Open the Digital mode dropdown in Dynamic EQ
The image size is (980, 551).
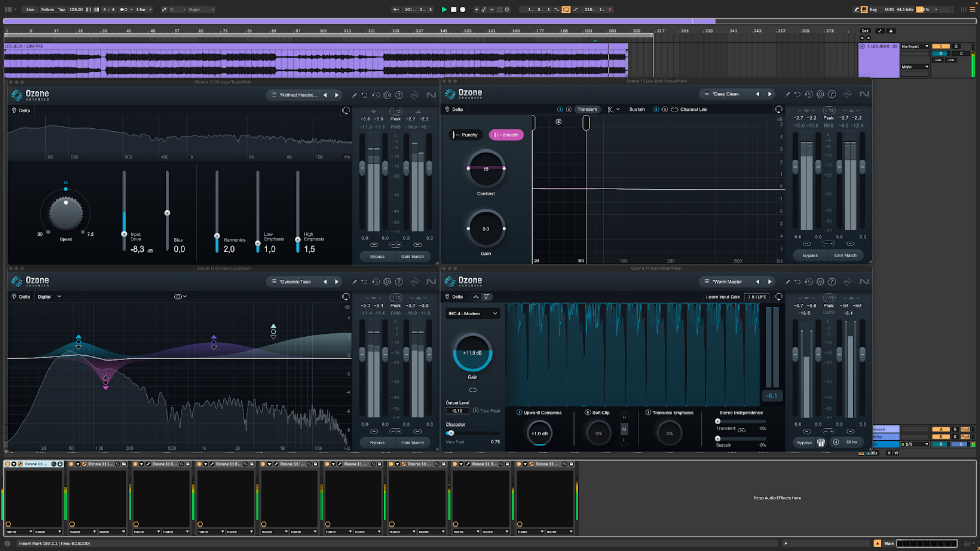[50, 296]
